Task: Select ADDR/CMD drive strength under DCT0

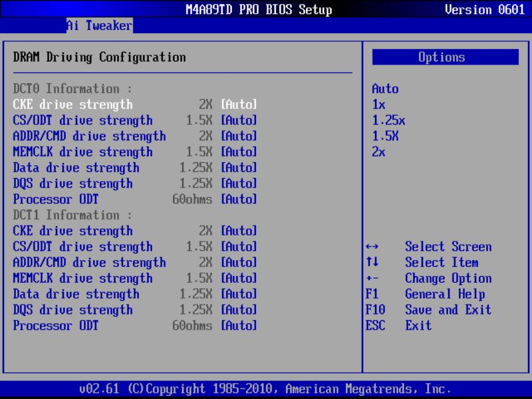Action: pos(89,136)
